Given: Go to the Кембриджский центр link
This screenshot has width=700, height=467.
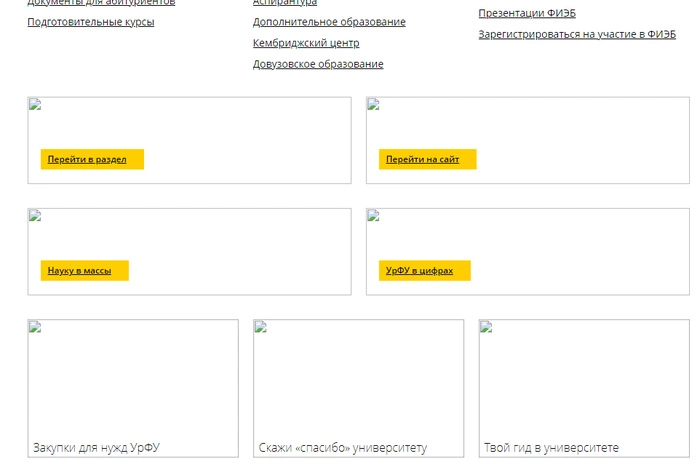Looking at the screenshot, I should [x=306, y=43].
